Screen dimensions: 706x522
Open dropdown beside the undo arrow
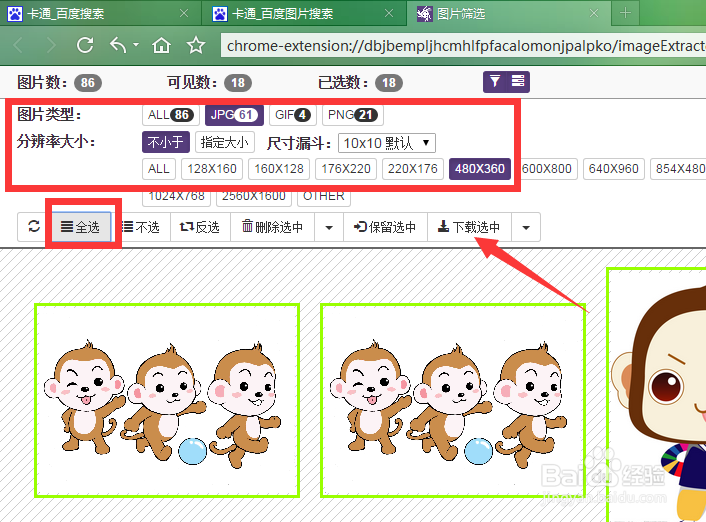136,45
